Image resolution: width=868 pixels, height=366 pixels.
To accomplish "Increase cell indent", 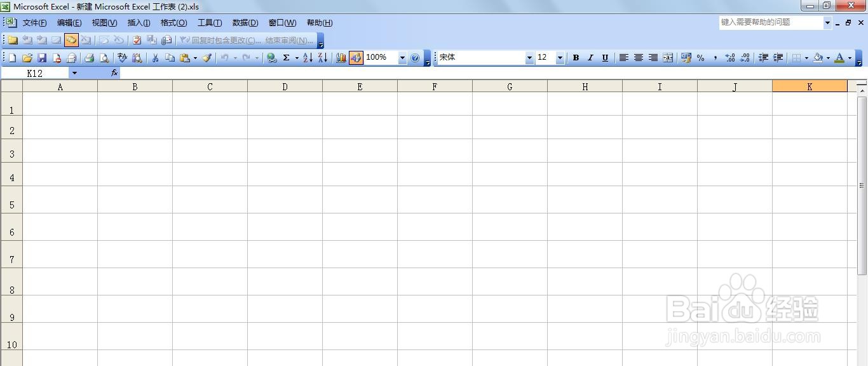I will 778,58.
